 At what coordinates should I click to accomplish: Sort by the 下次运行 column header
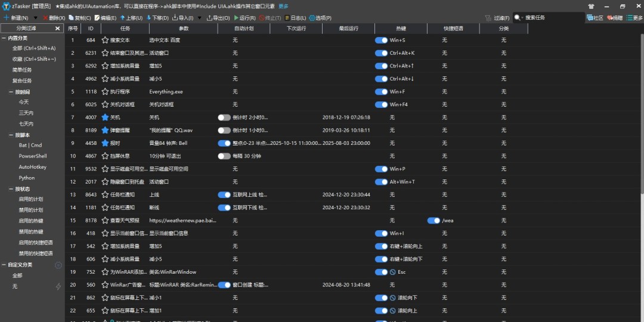pyautogui.click(x=296, y=29)
